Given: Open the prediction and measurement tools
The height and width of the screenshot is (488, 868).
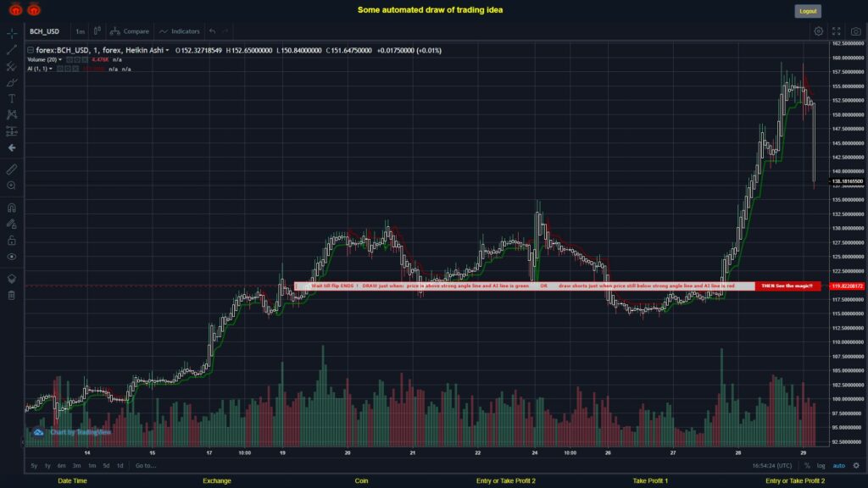Looking at the screenshot, I should 12,131.
